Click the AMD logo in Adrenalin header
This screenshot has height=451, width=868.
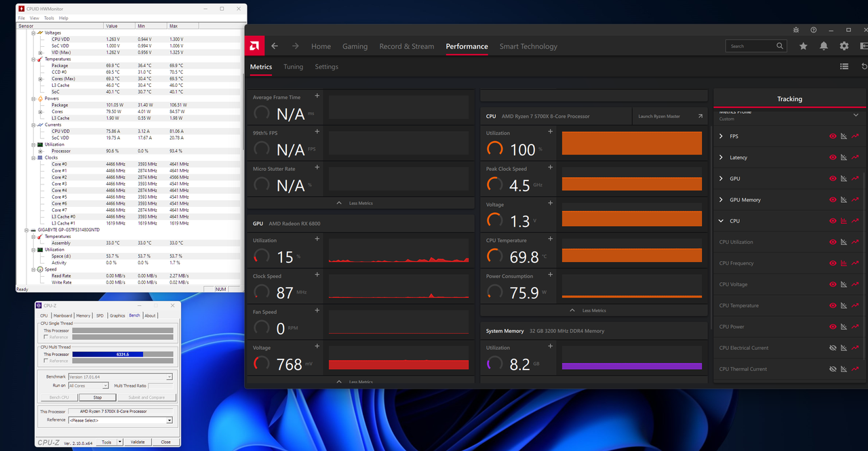point(254,46)
